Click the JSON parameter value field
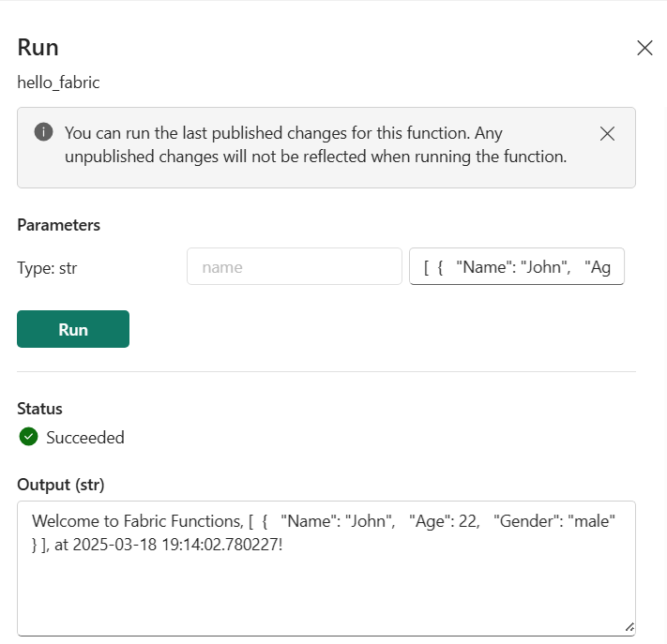Viewport: 667px width, 644px height. tap(517, 267)
